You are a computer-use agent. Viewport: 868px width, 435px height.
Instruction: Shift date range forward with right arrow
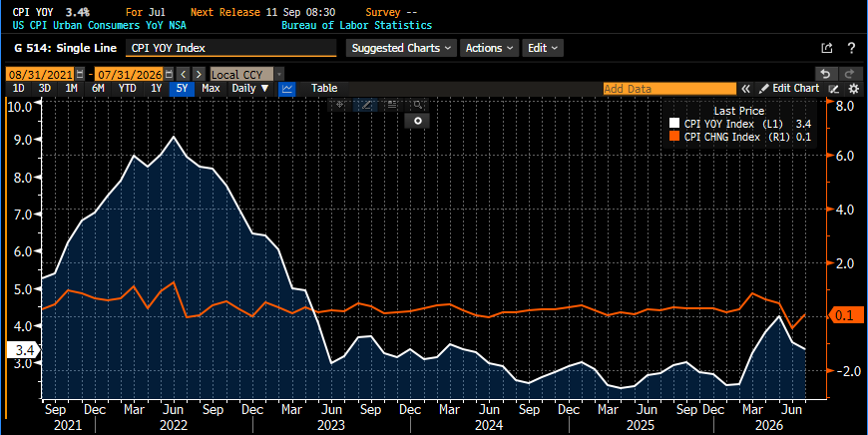(x=199, y=74)
